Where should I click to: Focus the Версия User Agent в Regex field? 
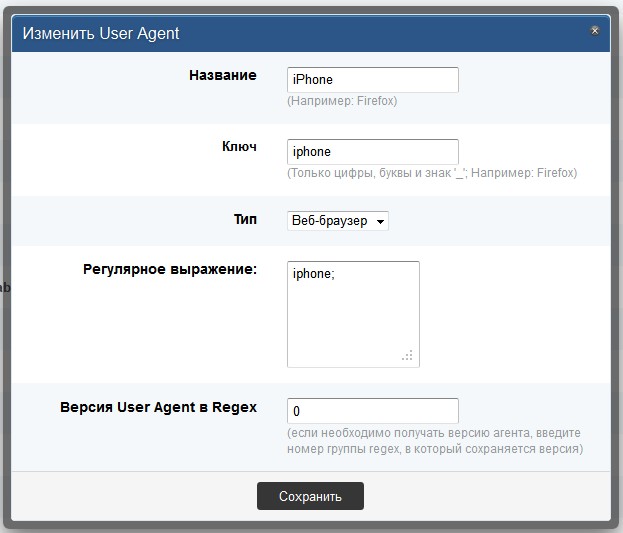point(373,411)
